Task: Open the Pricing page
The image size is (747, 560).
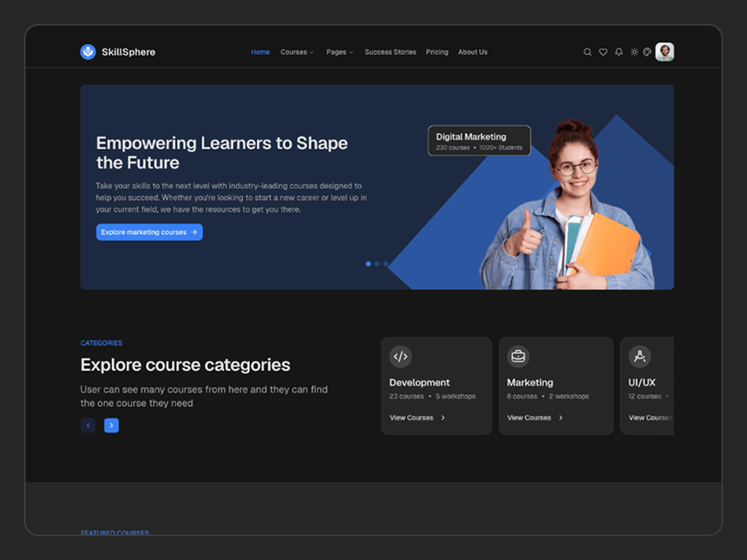Action: (x=437, y=52)
